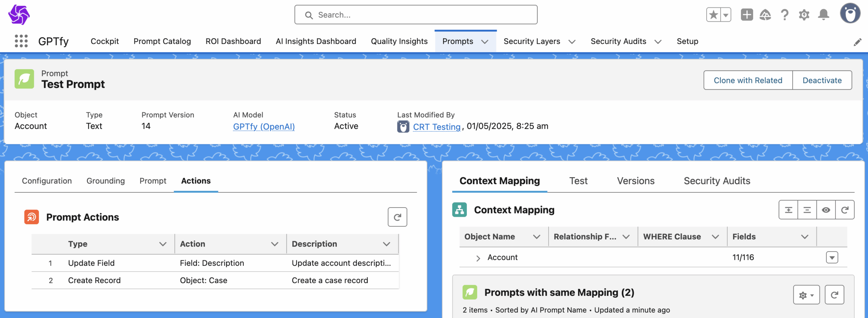Click the favorites star icon
Screen dimensions: 868x318
pyautogui.click(x=713, y=15)
